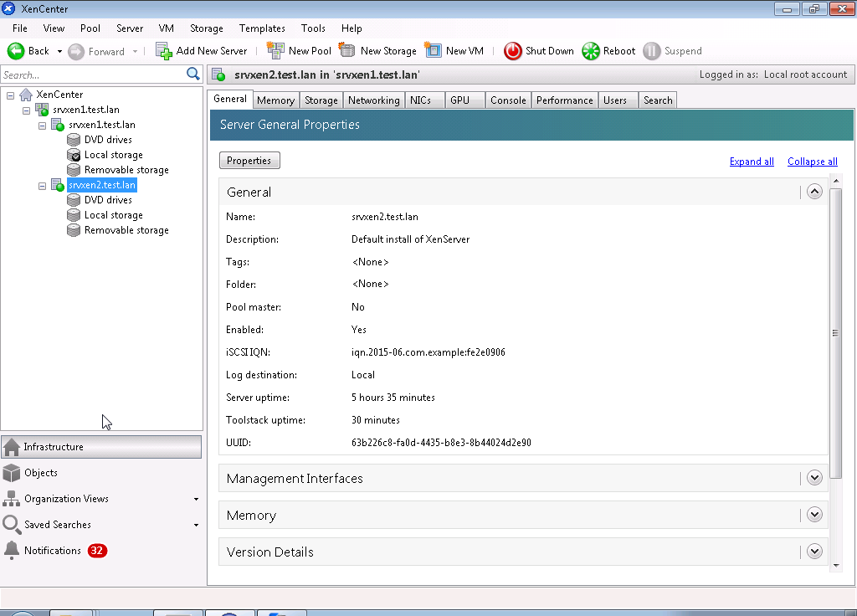Click the srvxen1.test.lan pool icon

pos(42,110)
